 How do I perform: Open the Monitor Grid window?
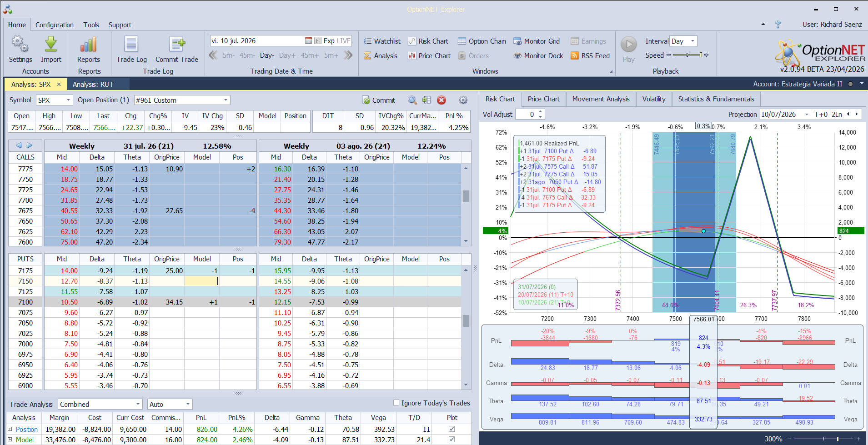[537, 41]
